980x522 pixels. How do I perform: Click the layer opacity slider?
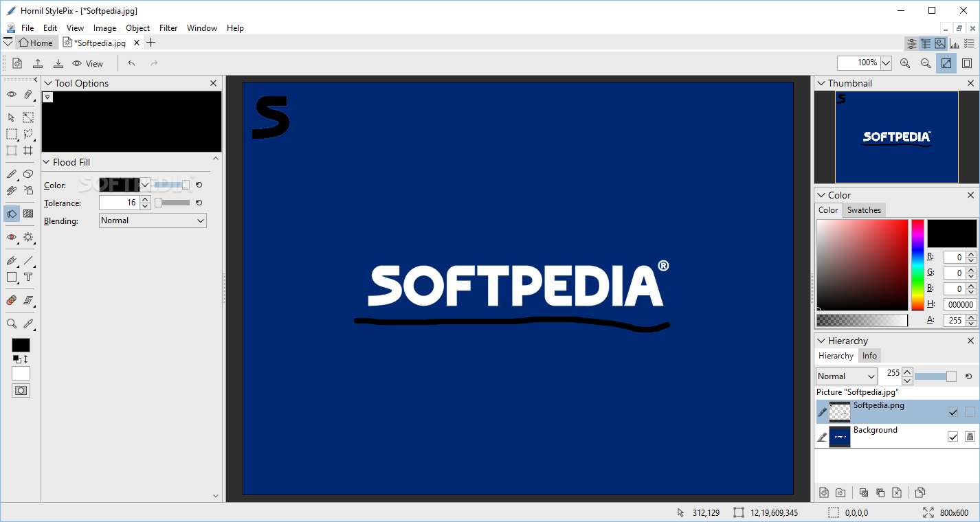(935, 376)
